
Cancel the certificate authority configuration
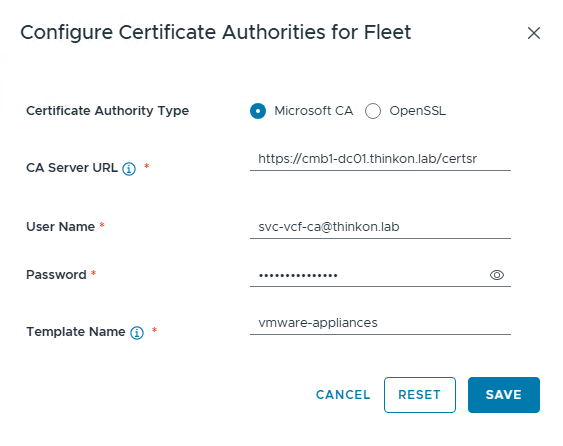pyautogui.click(x=343, y=395)
